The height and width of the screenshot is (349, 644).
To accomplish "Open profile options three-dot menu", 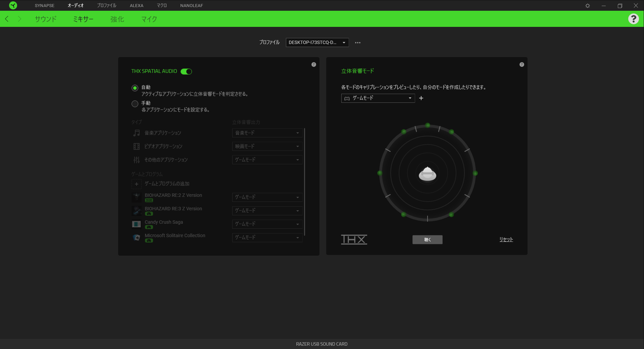I will [x=358, y=43].
